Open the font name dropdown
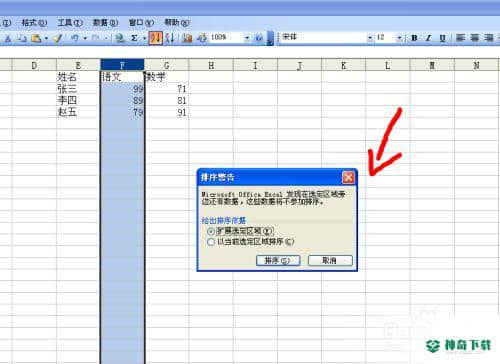500x364 pixels. tap(370, 38)
